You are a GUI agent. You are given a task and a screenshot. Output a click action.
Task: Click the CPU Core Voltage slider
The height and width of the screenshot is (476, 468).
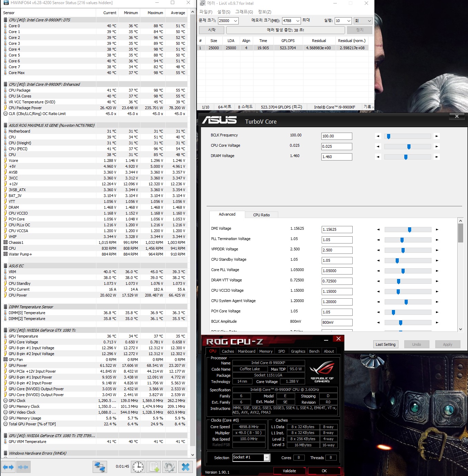coord(407,147)
